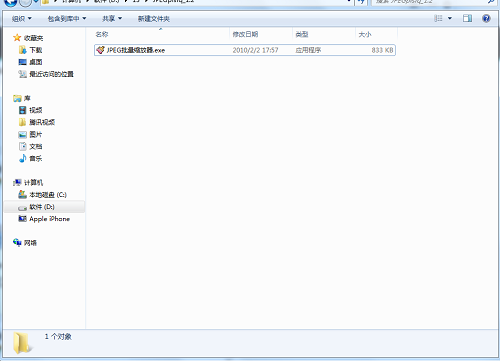Select 网络 in the navigation pane
500x361 pixels.
25,243
